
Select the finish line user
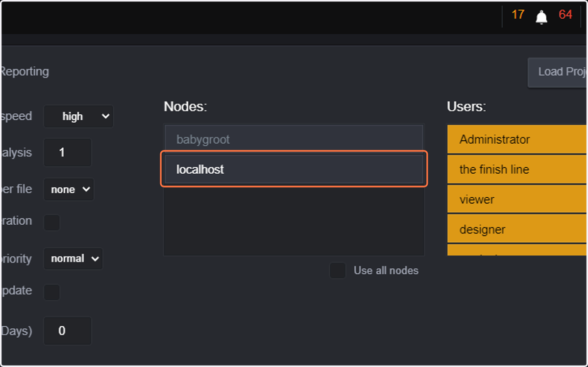(x=517, y=169)
